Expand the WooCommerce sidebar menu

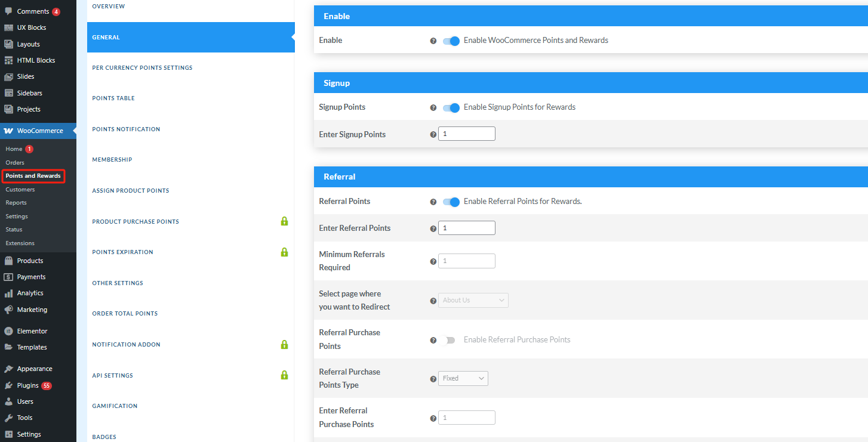[37, 130]
